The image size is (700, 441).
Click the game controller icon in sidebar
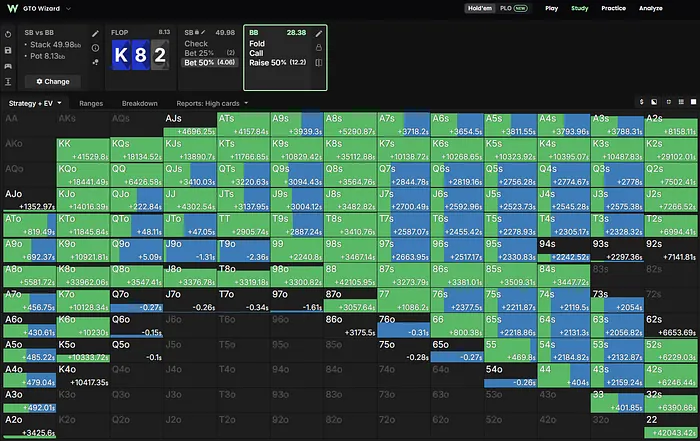pyautogui.click(x=8, y=66)
